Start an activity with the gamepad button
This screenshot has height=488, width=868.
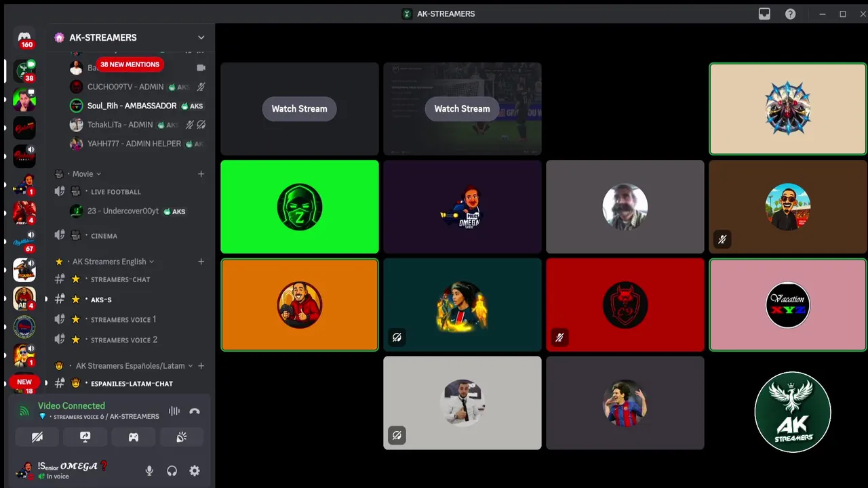point(134,437)
